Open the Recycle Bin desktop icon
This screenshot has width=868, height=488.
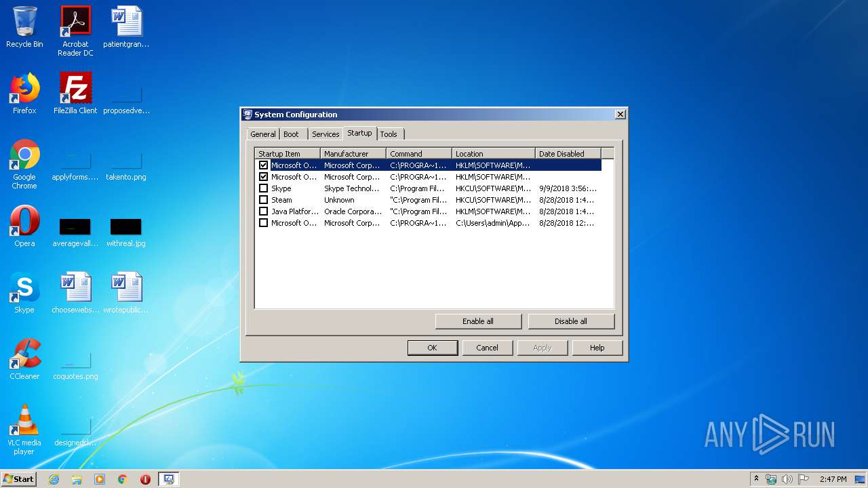click(x=24, y=27)
